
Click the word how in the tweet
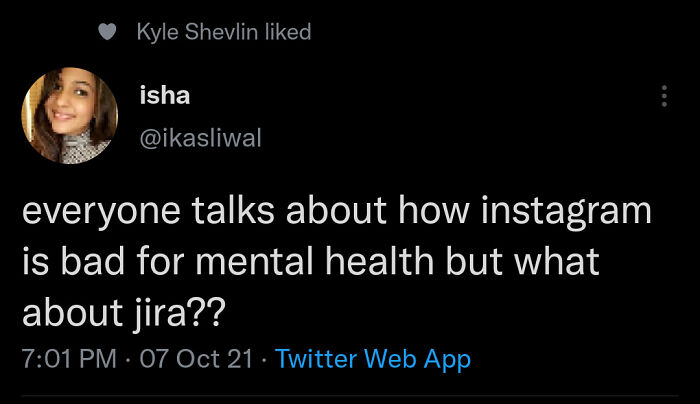point(434,210)
